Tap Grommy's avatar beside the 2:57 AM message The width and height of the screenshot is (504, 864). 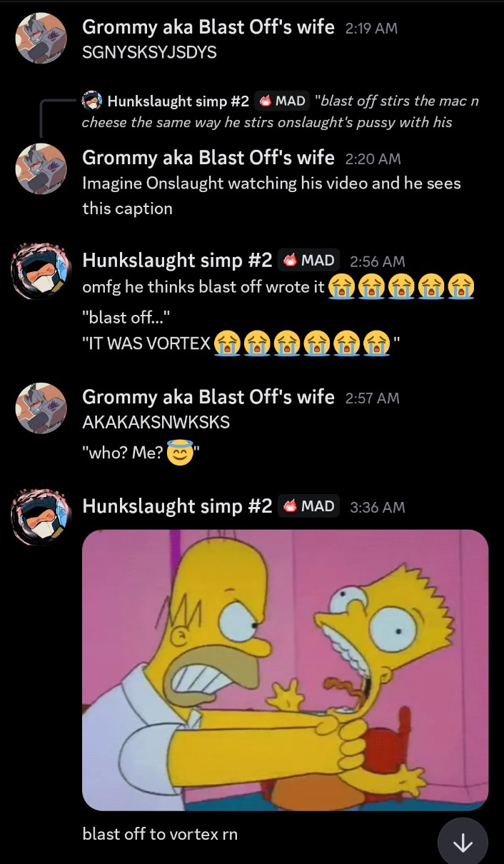pyautogui.click(x=41, y=408)
